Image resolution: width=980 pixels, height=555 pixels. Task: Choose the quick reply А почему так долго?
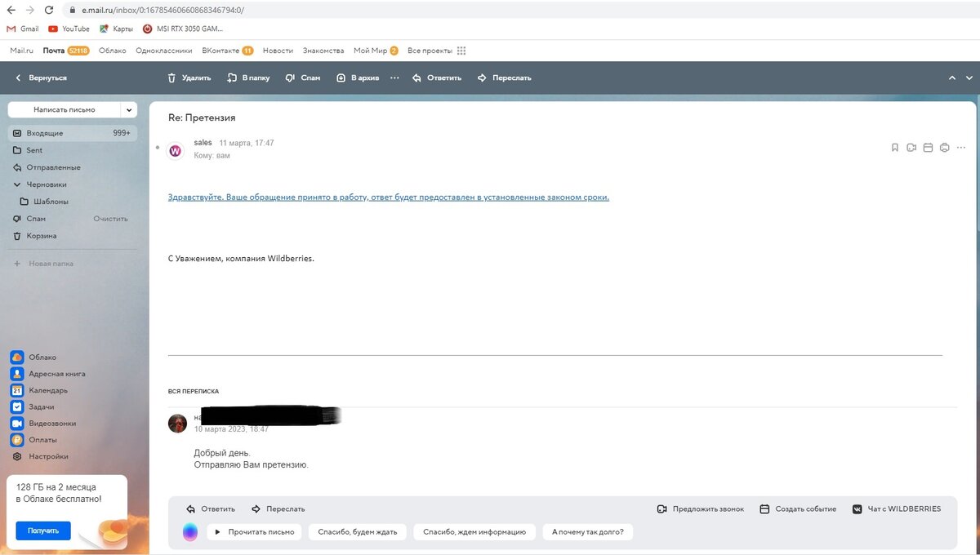[x=588, y=532]
